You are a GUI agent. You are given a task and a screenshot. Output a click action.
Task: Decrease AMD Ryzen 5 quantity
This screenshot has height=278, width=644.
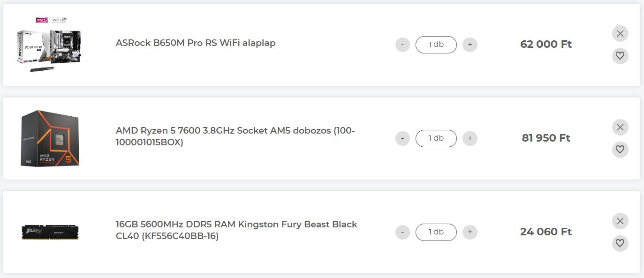tap(402, 139)
